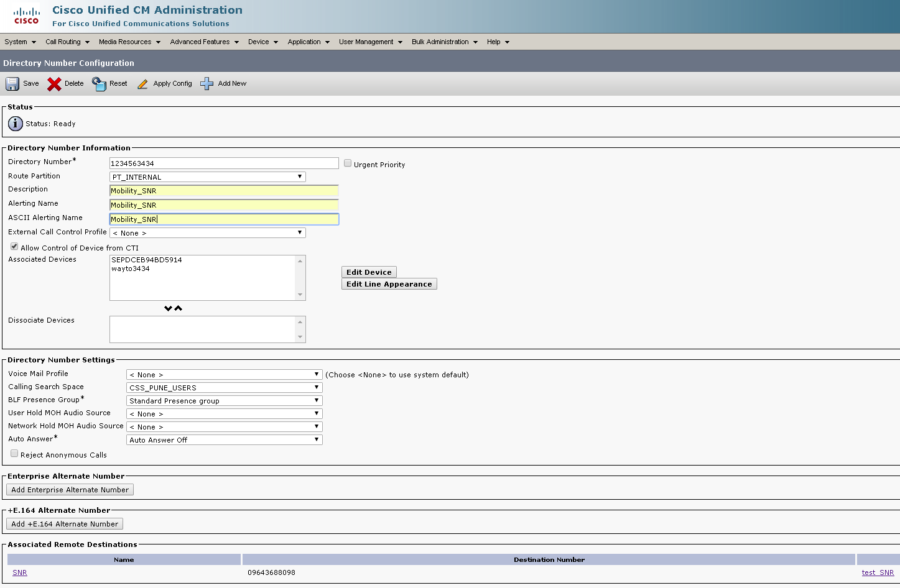The width and height of the screenshot is (900, 588).
Task: Click the red Delete X icon
Action: click(x=54, y=84)
